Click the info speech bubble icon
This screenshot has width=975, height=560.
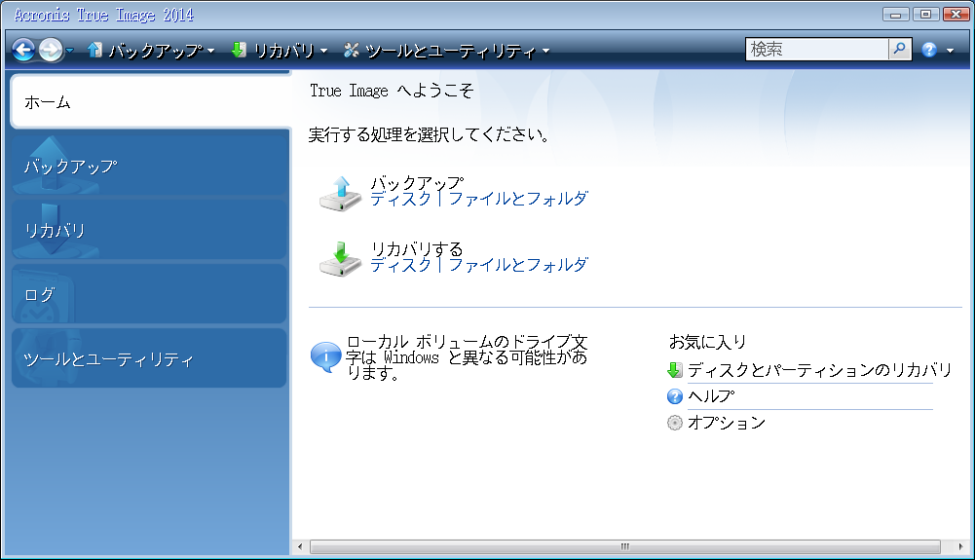pos(324,356)
